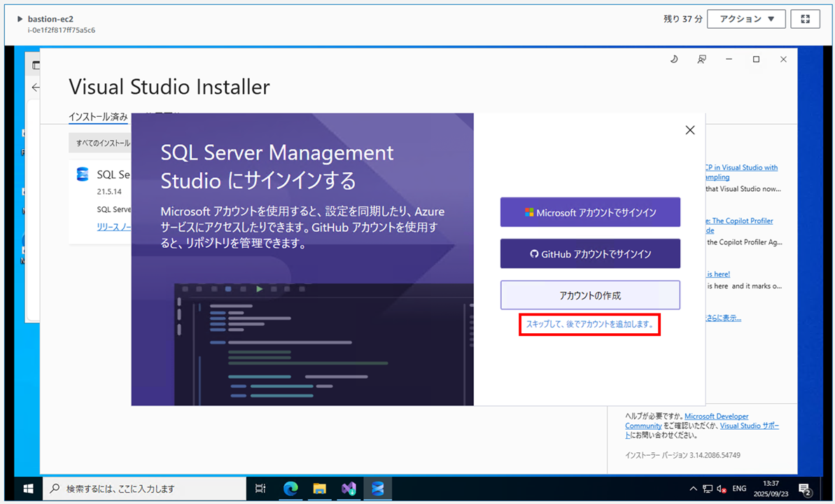Viewport: 835px width, 504px height.
Task: Open Visual Studio Installer taskbar icon
Action: (349, 489)
